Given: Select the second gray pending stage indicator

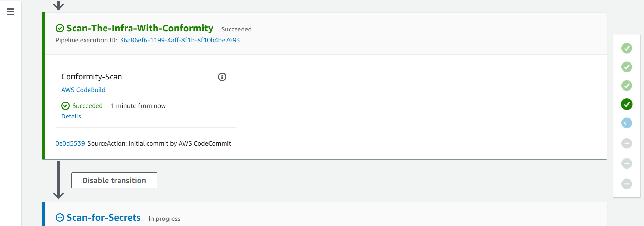Looking at the screenshot, I should pos(627,164).
